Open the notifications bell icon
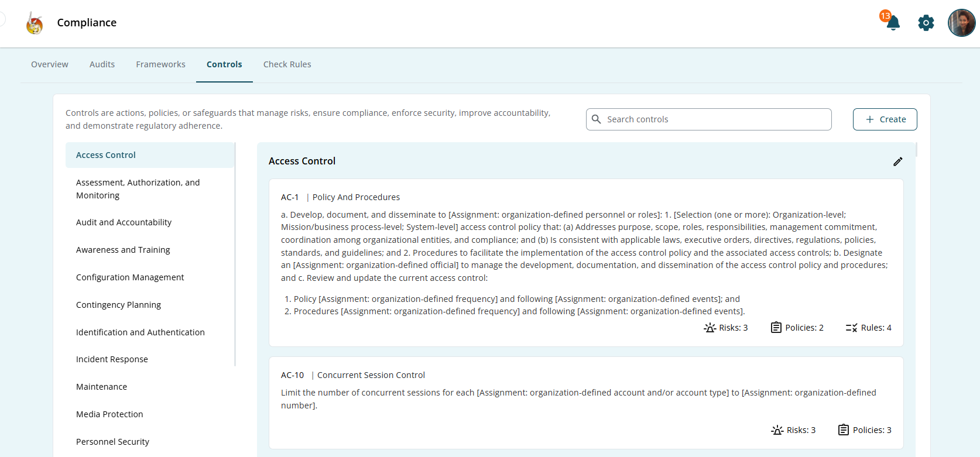980x457 pixels. point(893,23)
